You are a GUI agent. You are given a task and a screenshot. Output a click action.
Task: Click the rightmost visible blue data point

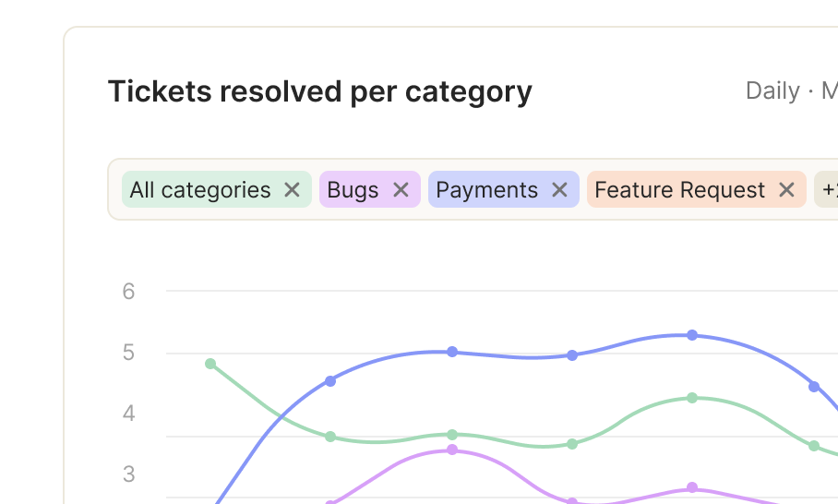pyautogui.click(x=814, y=387)
